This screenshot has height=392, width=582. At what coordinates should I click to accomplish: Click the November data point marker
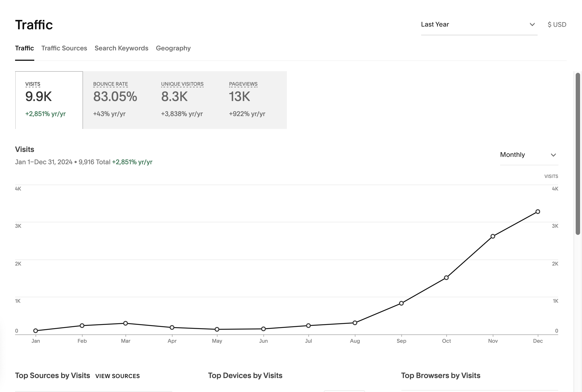tap(493, 236)
